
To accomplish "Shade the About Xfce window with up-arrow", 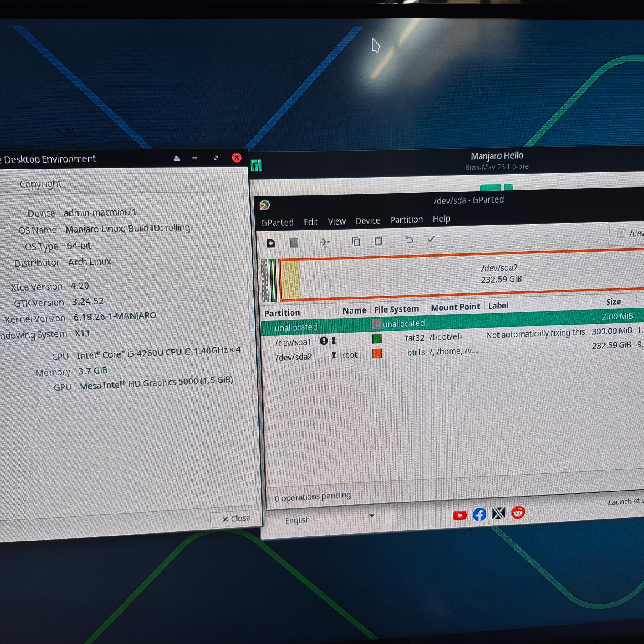I will click(x=177, y=158).
